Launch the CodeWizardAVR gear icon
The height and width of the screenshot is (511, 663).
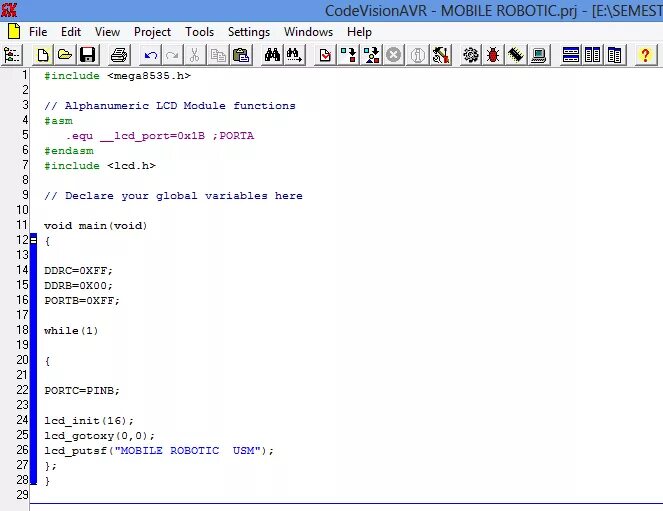pos(470,55)
